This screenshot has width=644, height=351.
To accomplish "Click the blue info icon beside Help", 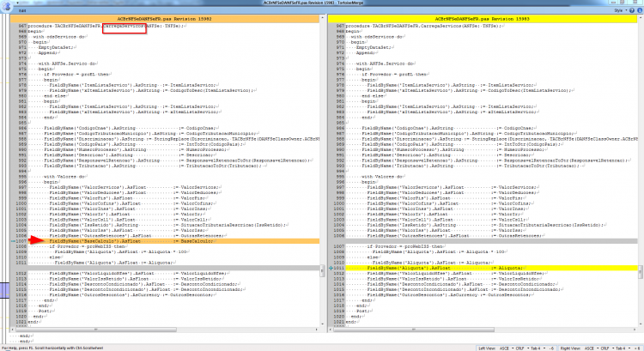I will 640,10.
